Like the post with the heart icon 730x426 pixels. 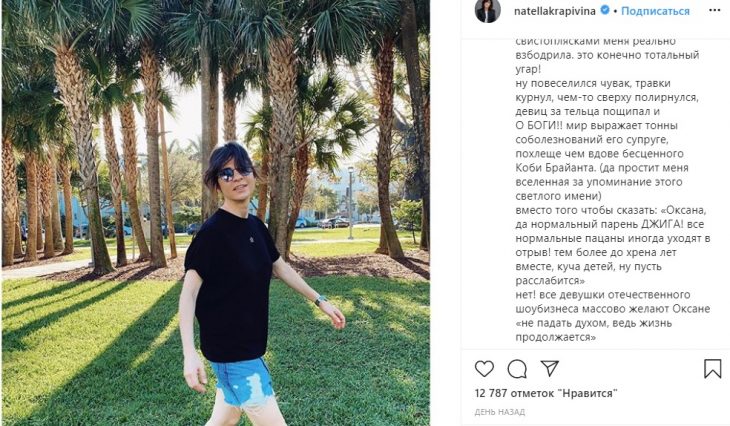click(484, 369)
